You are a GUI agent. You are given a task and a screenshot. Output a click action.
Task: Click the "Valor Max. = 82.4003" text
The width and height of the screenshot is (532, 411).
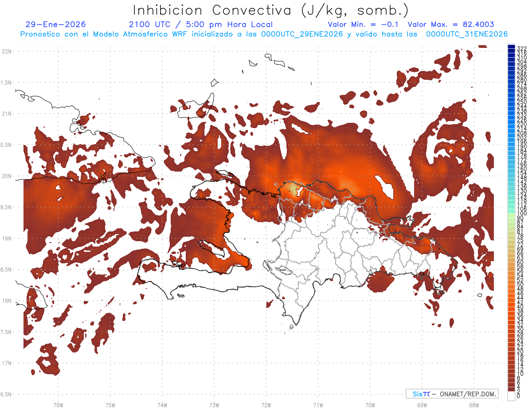coord(451,25)
